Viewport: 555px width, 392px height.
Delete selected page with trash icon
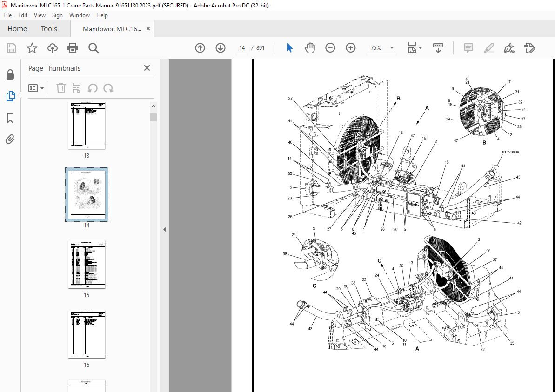pyautogui.click(x=61, y=88)
